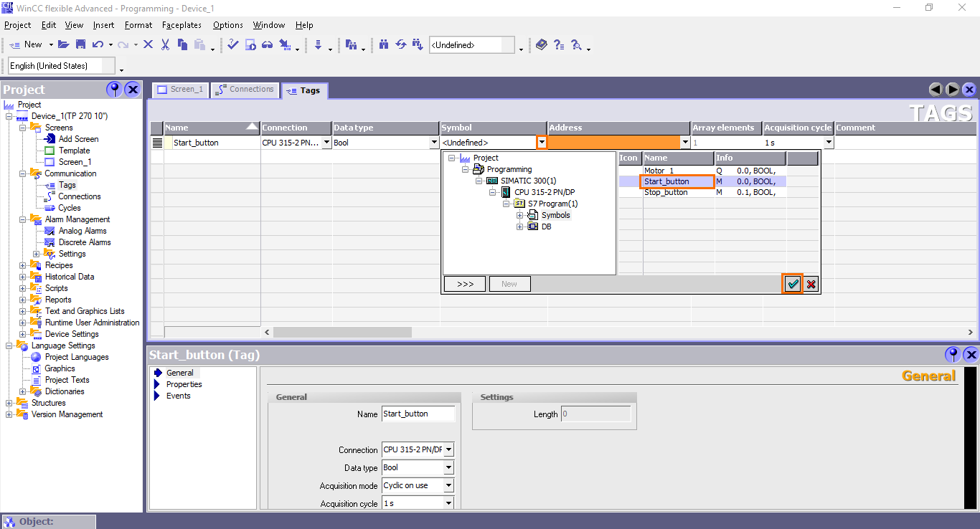Click the What's This question mark icon
This screenshot has width=980, height=529.
tap(559, 44)
